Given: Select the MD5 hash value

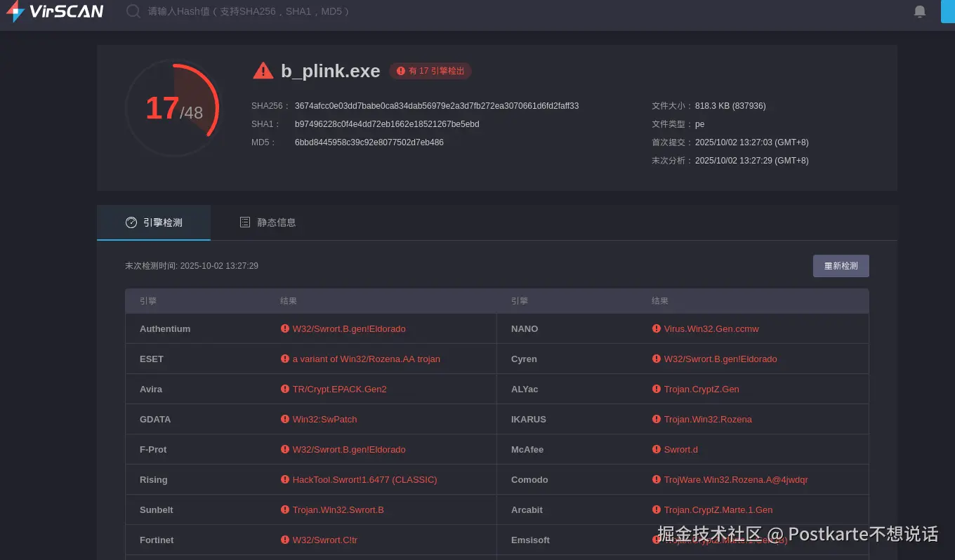Looking at the screenshot, I should click(369, 142).
